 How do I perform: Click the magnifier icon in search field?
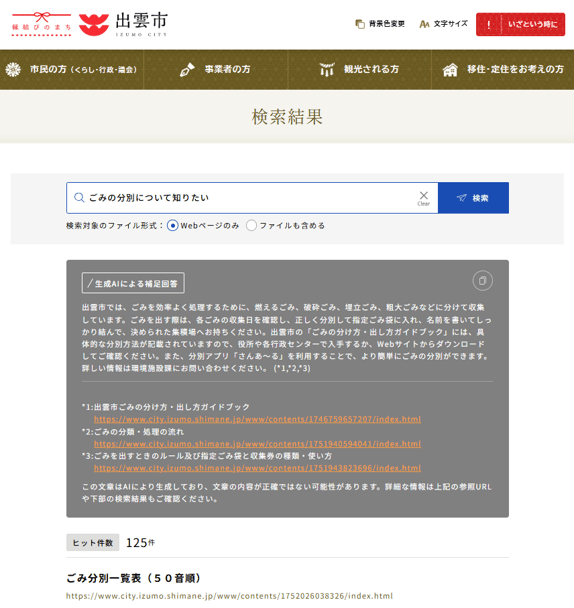(x=79, y=198)
